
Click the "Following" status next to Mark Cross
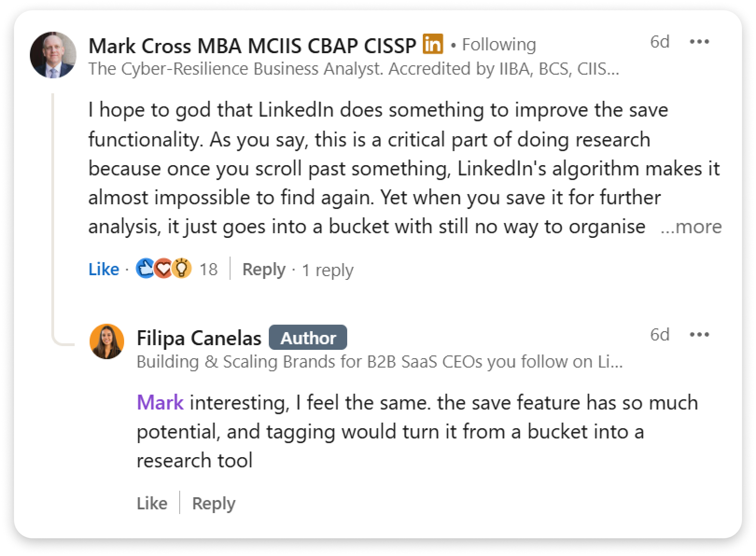coord(498,45)
